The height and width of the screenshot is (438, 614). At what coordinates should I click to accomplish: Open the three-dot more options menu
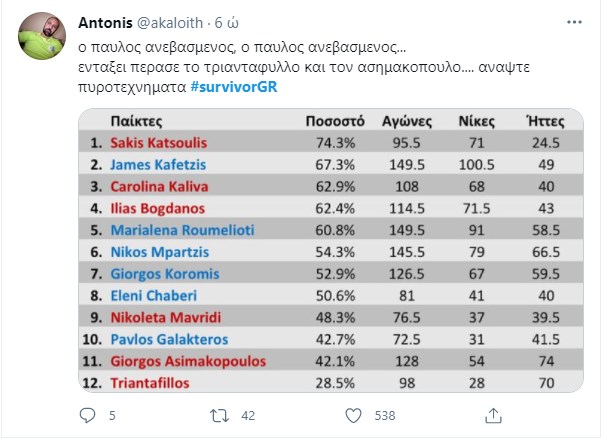click(574, 22)
